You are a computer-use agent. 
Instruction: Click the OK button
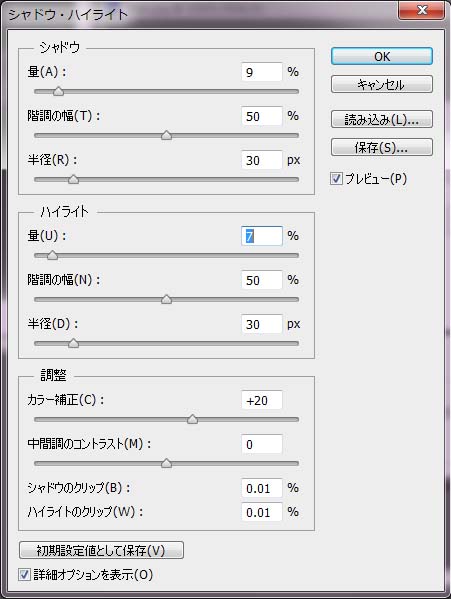point(381,56)
